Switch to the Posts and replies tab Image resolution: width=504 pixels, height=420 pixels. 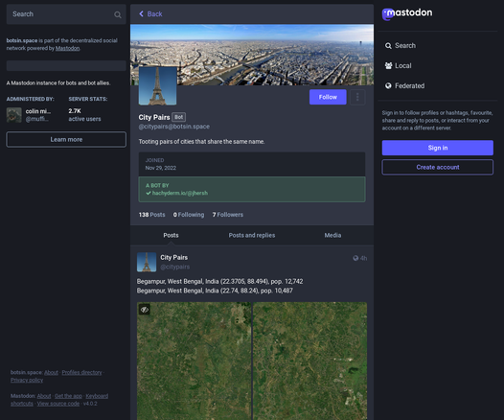(252, 235)
